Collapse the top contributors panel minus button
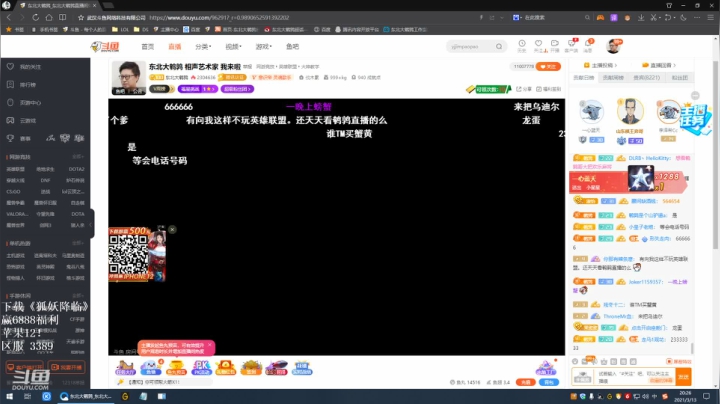The image size is (720, 404). (x=695, y=95)
